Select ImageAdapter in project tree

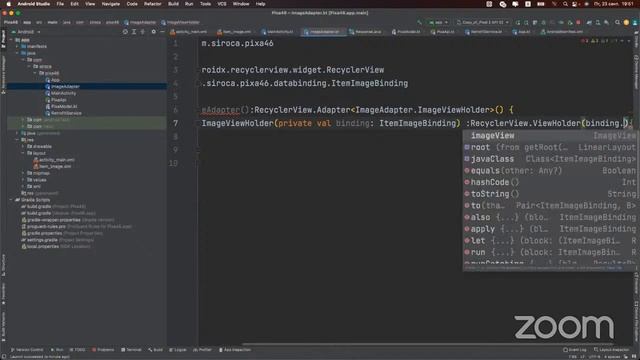click(65, 87)
